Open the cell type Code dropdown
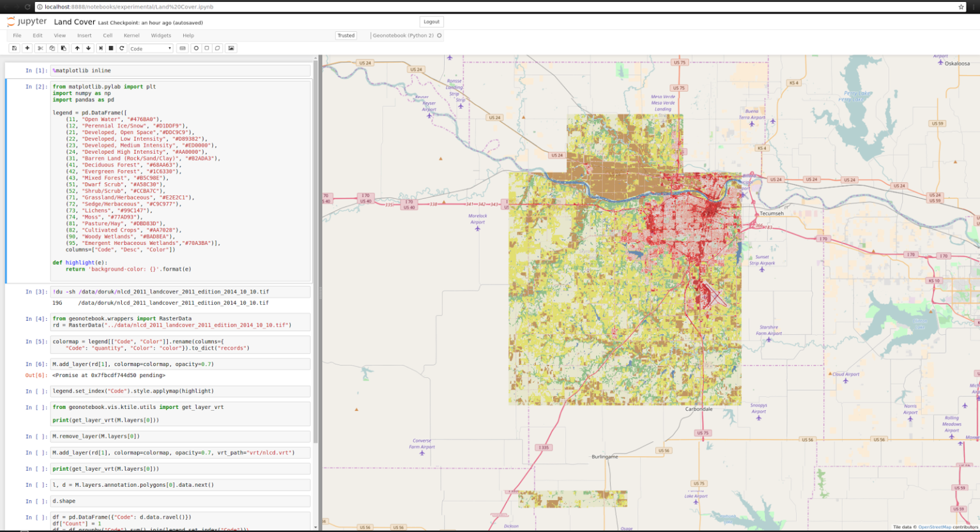The image size is (980, 532). tap(151, 48)
